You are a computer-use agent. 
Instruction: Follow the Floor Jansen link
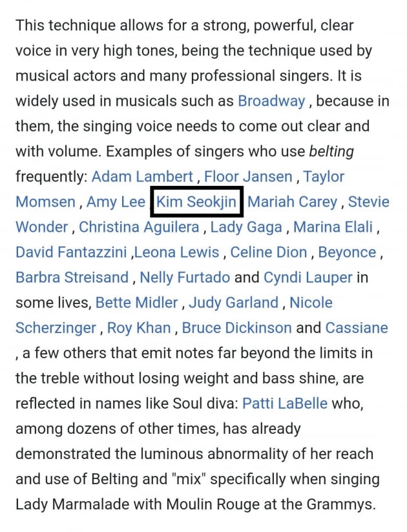pos(248,177)
